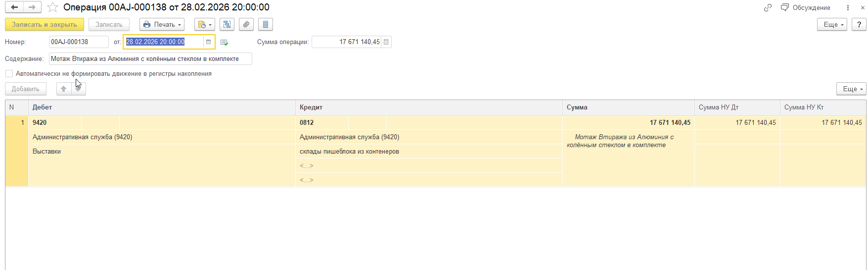Open the create-based-on dropdown
This screenshot has width=868, height=270.
point(205,24)
